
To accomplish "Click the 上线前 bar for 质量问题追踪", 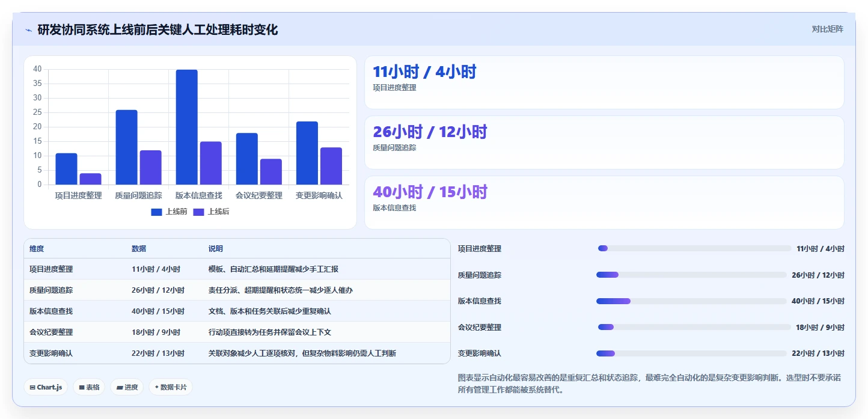I will point(126,147).
